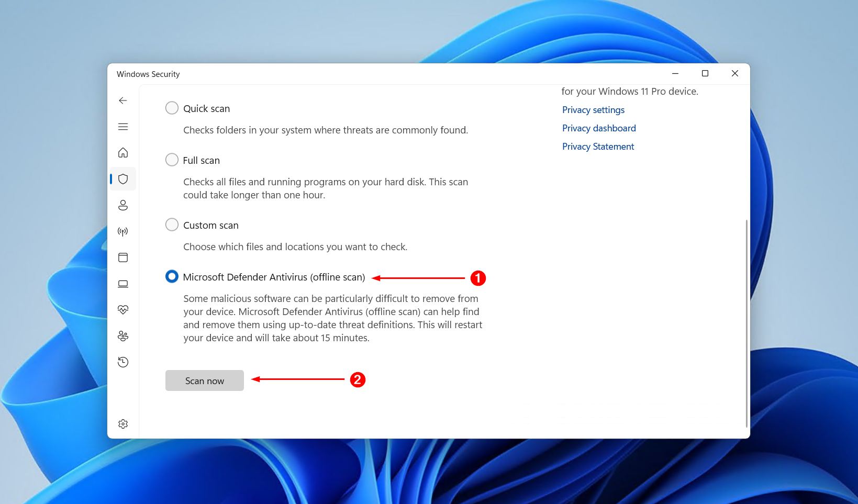
Task: Click the Windows Security window title
Action: [x=148, y=74]
